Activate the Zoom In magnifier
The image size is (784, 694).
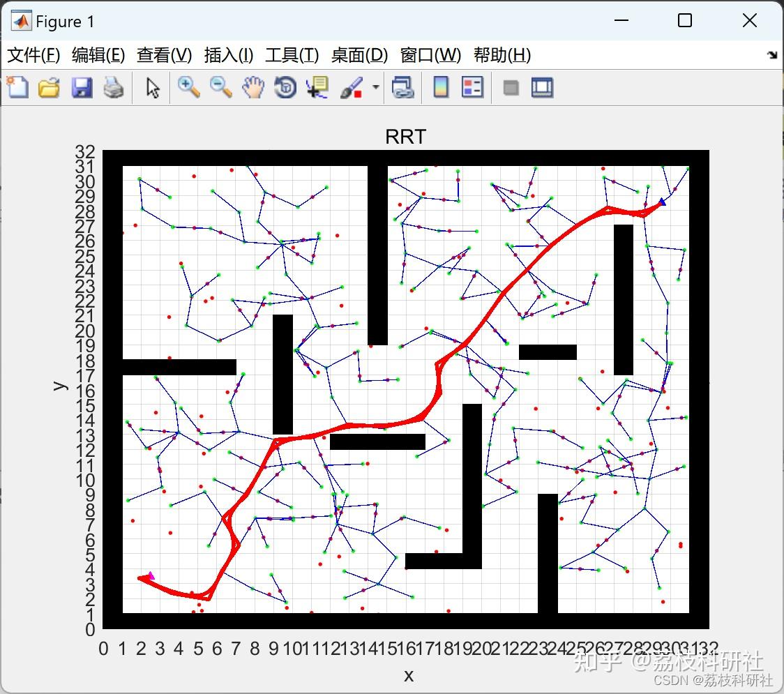pos(188,87)
